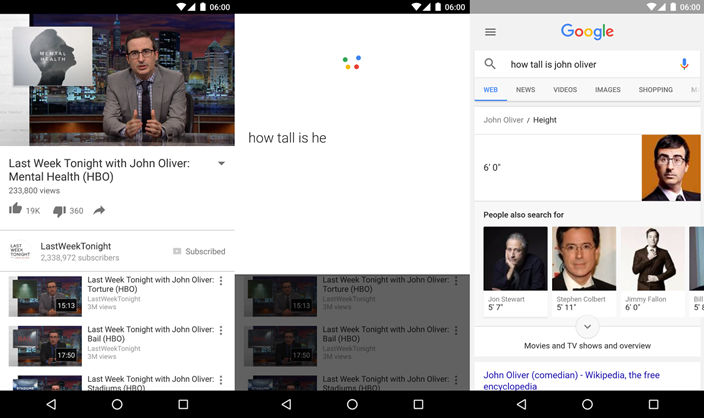The height and width of the screenshot is (418, 704).
Task: Tap the Height breadcrumb label
Action: [x=545, y=120]
